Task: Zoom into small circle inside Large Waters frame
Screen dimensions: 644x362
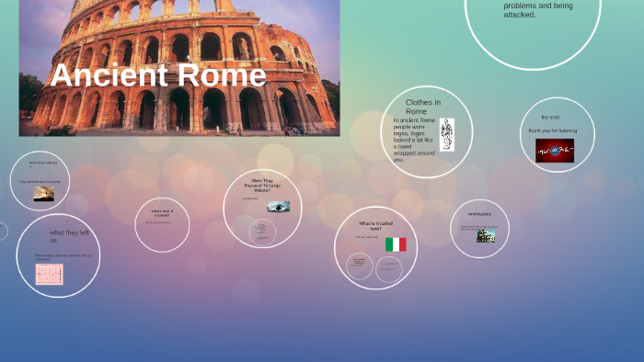Action: [x=262, y=232]
